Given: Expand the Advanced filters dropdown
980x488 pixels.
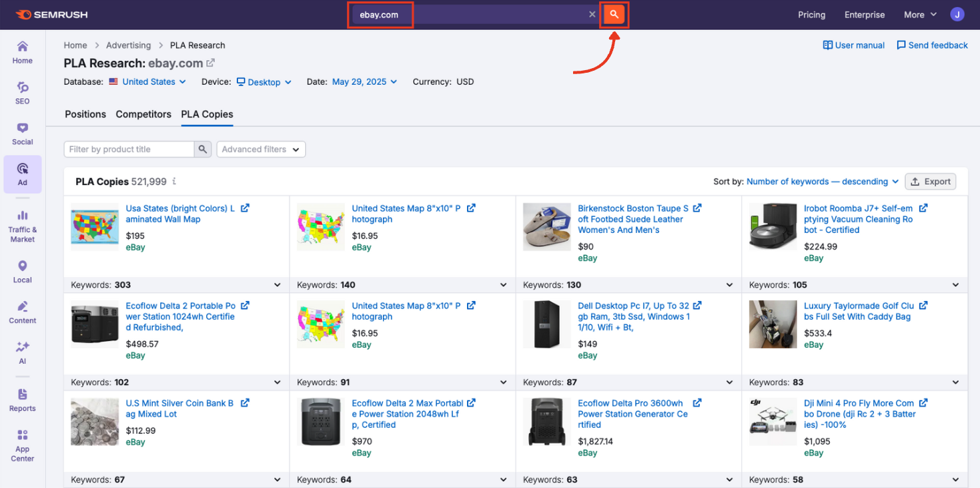Looking at the screenshot, I should (261, 149).
